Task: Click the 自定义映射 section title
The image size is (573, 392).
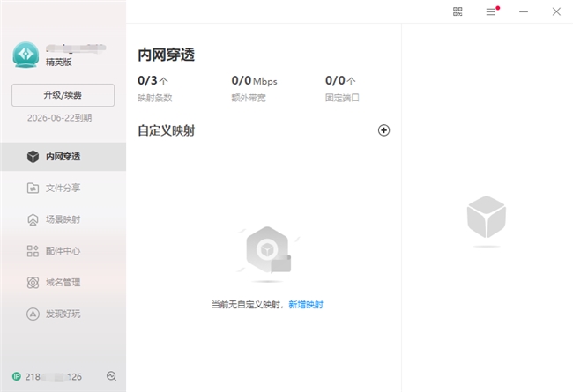Action: [x=167, y=130]
